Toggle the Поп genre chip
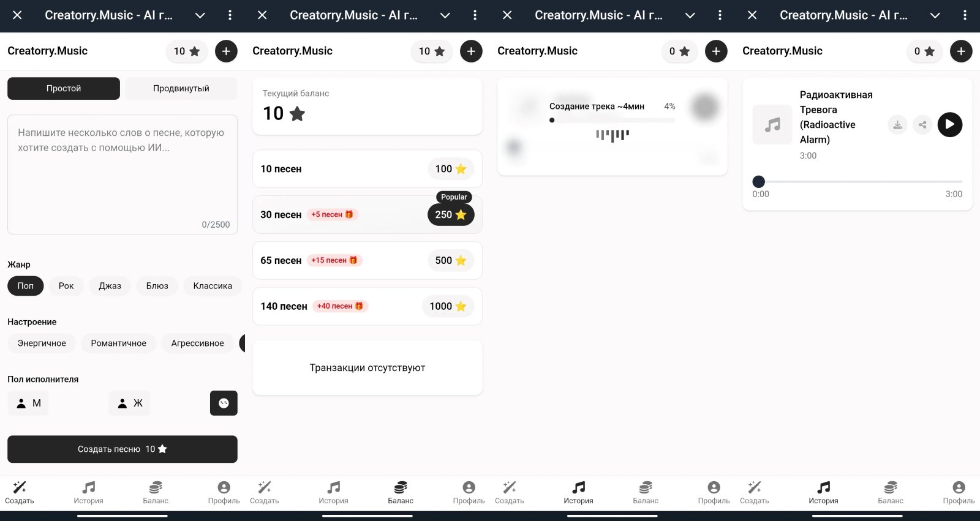980x521 pixels. click(x=26, y=286)
